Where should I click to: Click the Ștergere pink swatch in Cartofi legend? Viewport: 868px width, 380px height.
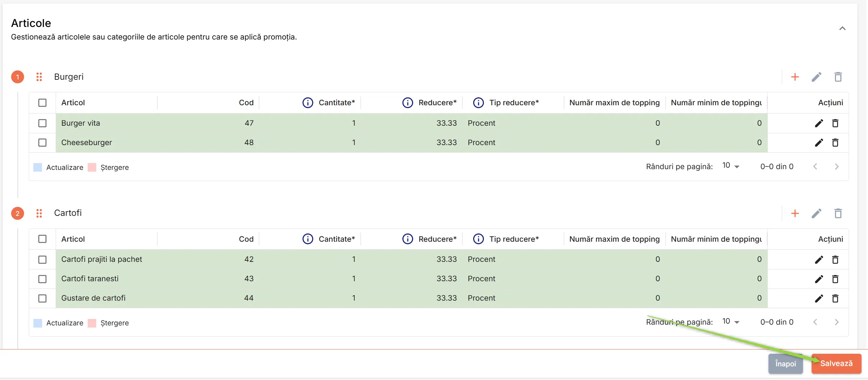pos(92,323)
